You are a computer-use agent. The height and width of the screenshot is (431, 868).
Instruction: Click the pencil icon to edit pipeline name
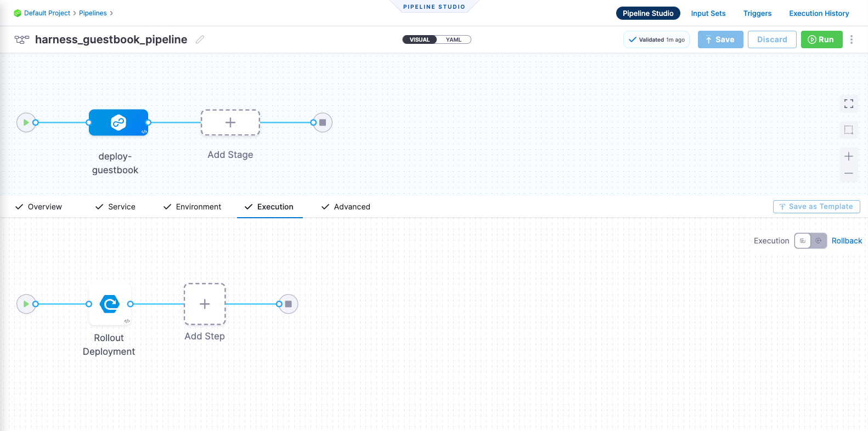200,39
